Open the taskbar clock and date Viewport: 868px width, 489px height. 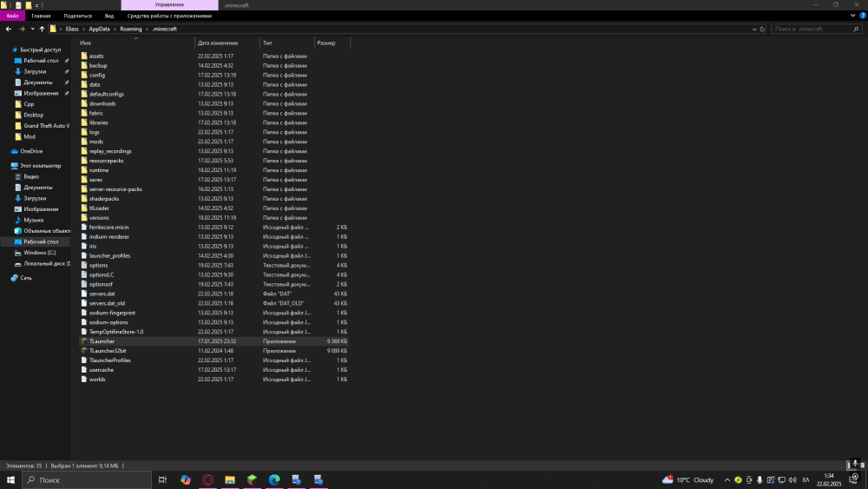tap(829, 479)
